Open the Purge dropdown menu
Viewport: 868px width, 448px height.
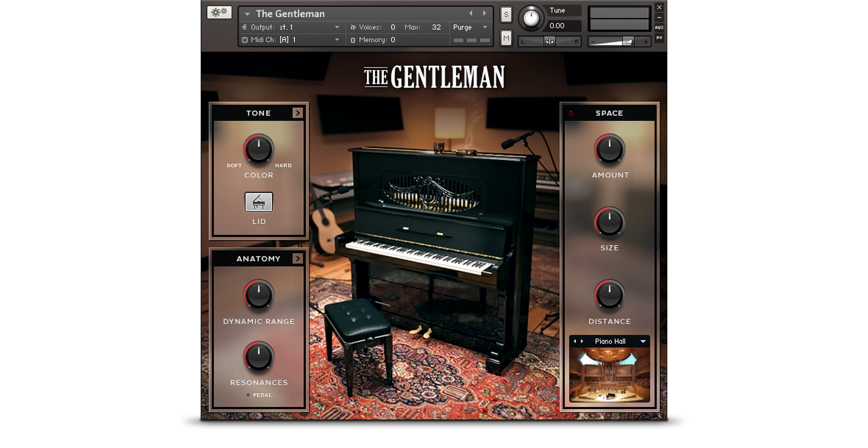(x=470, y=28)
